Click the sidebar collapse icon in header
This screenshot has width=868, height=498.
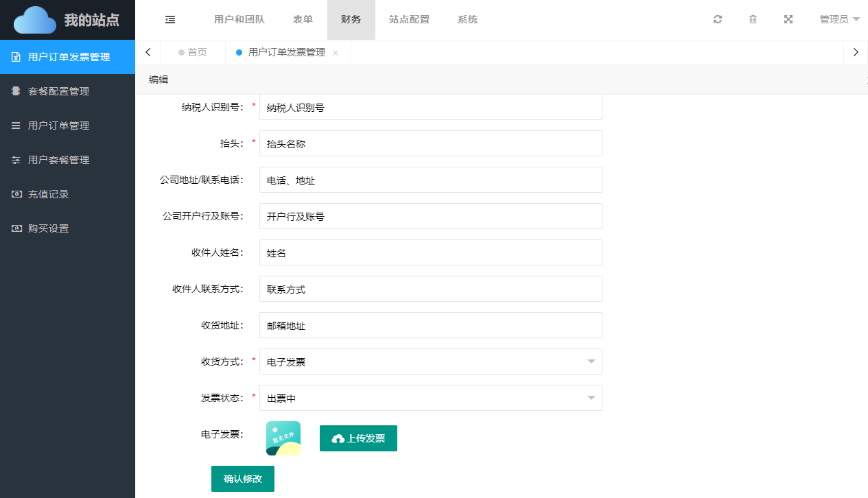[x=170, y=20]
